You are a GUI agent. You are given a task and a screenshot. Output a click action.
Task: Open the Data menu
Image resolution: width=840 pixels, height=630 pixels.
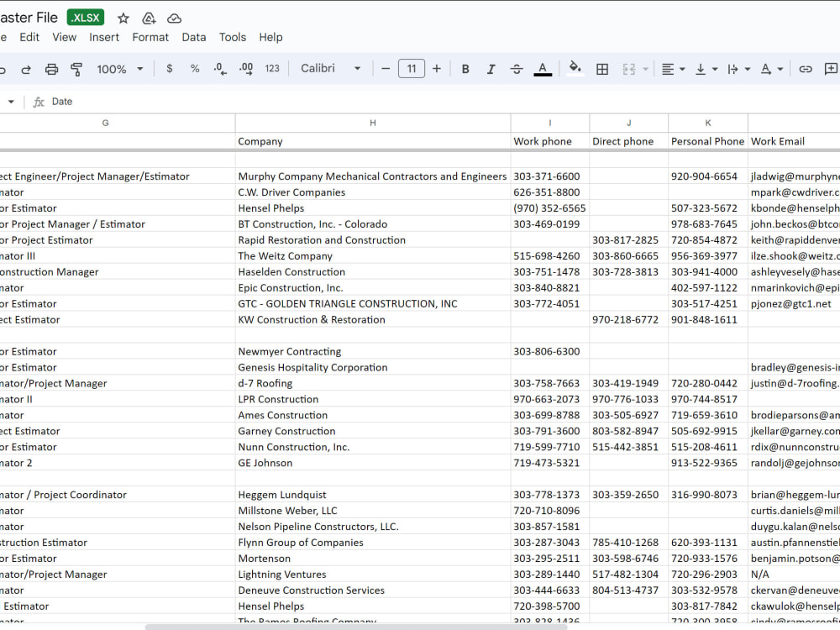194,37
